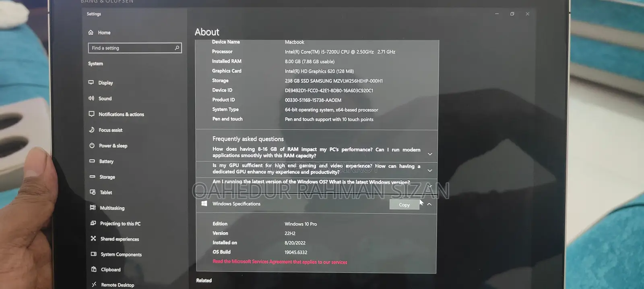Click the Storage drive icon in sidebar

click(x=93, y=177)
